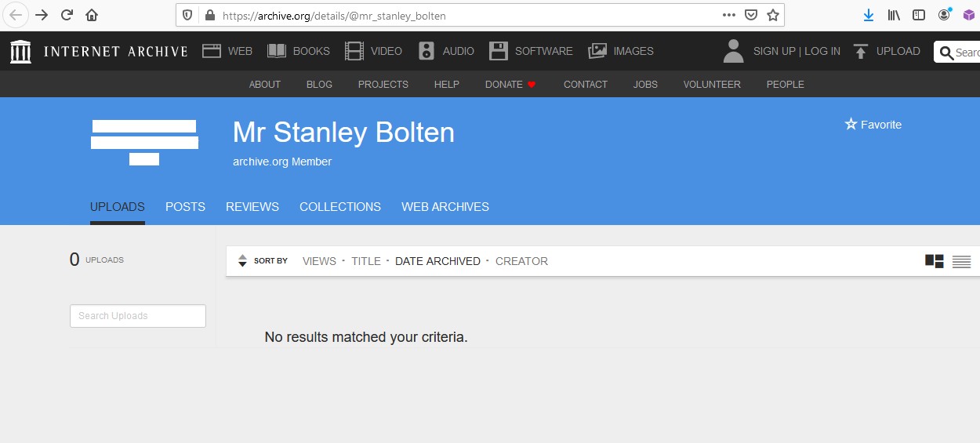The image size is (980, 443).
Task: Click the browser back arrow
Action: tap(16, 15)
